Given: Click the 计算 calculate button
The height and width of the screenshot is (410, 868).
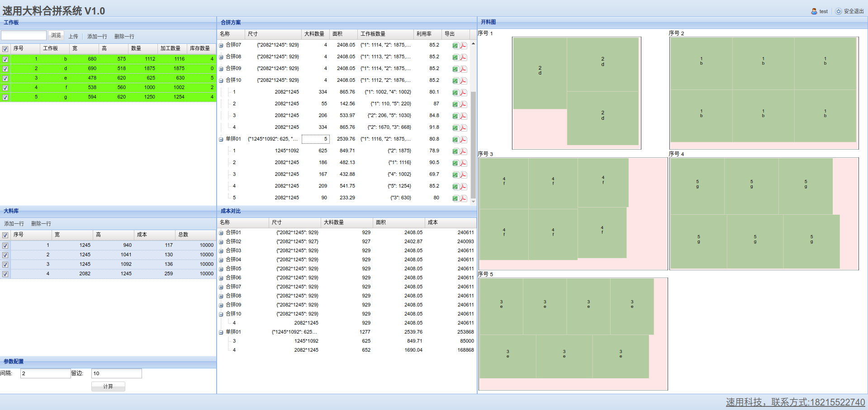Looking at the screenshot, I should point(108,386).
